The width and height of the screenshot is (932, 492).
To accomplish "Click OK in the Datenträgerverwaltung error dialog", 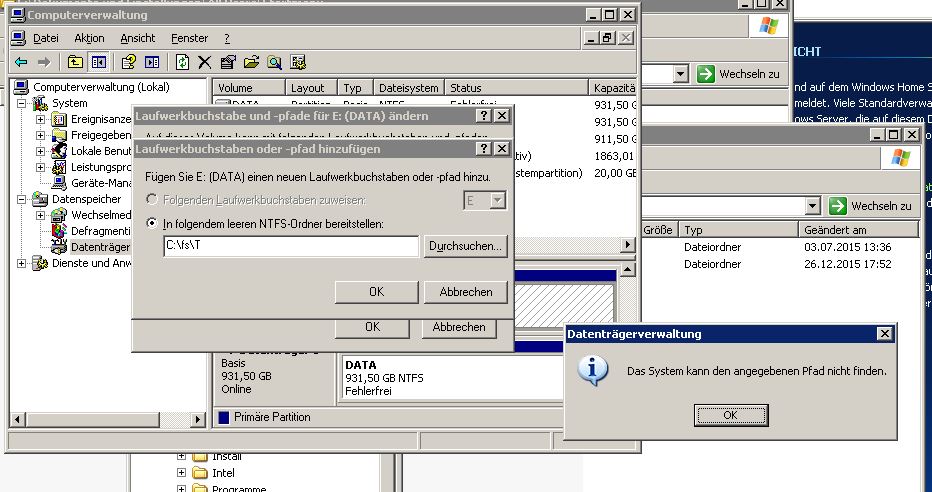I will [x=729, y=415].
